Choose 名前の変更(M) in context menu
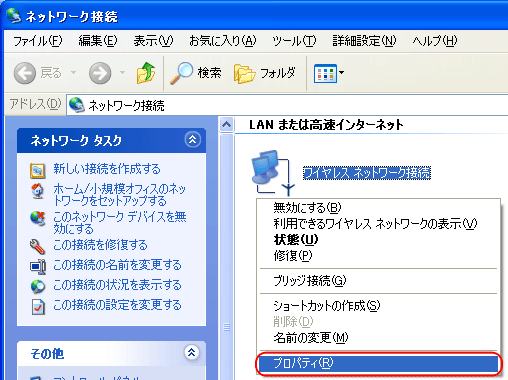Viewport: 508px width, 380px height. click(378, 338)
